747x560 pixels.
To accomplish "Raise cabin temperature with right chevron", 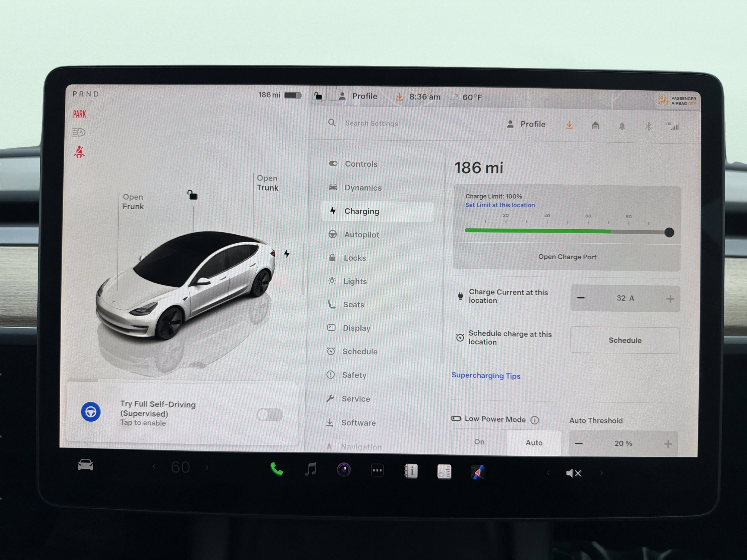I will coord(207,467).
